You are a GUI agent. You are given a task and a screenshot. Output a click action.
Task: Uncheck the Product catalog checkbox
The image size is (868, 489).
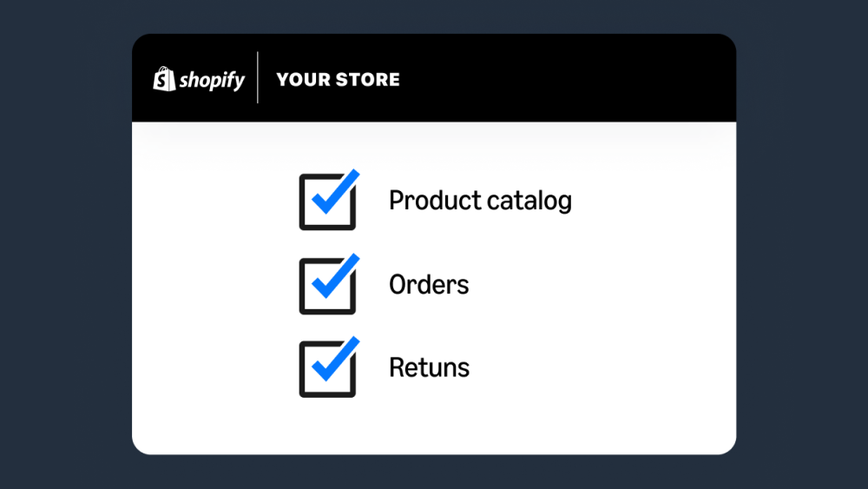coord(327,202)
